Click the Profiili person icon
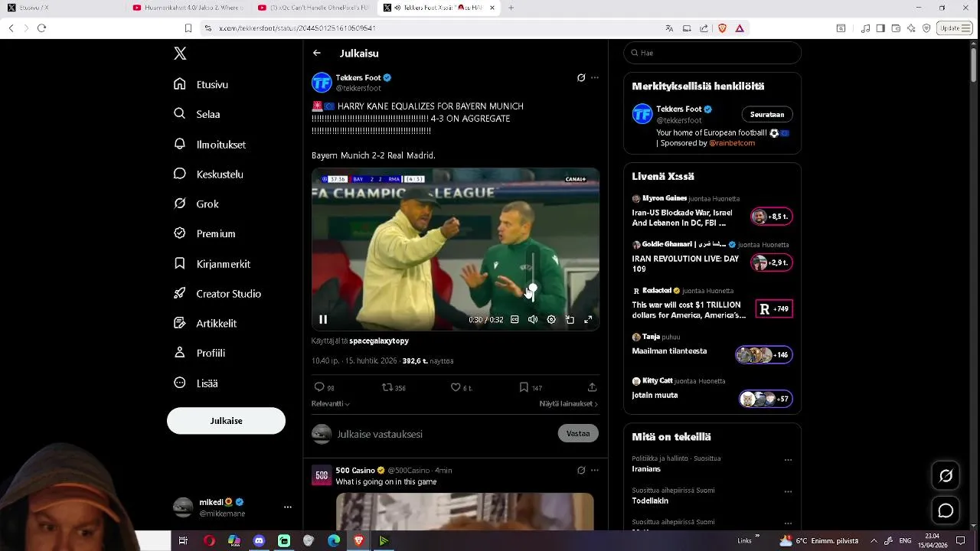The height and width of the screenshot is (551, 980). (x=180, y=353)
